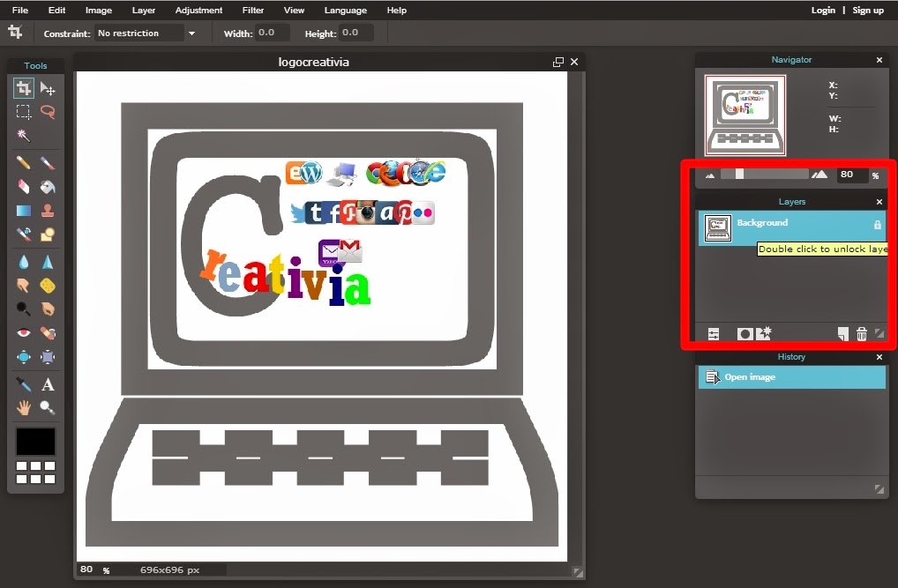Select the Open image history entry

(x=792, y=377)
